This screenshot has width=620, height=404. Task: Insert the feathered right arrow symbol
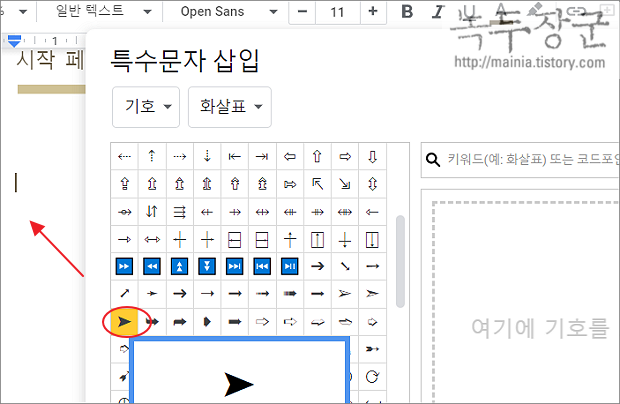pos(372,349)
